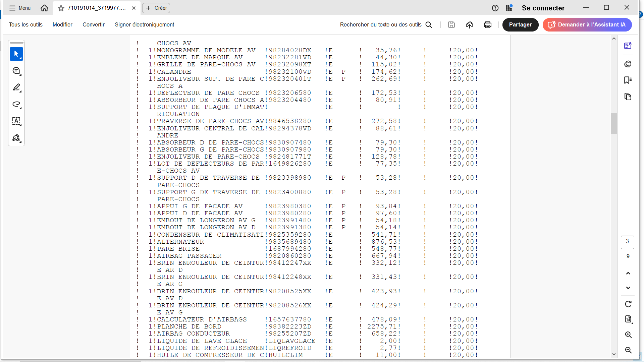
Task: Open Tous les outils menu
Action: tap(26, 25)
